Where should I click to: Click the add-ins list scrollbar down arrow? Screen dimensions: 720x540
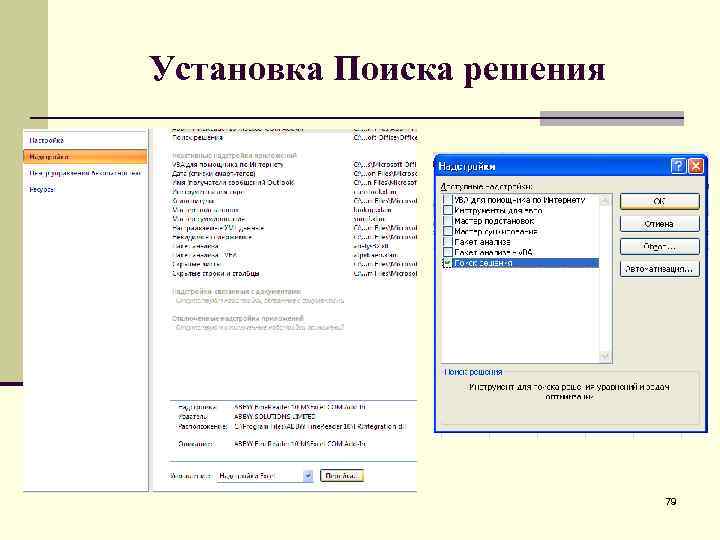605,356
